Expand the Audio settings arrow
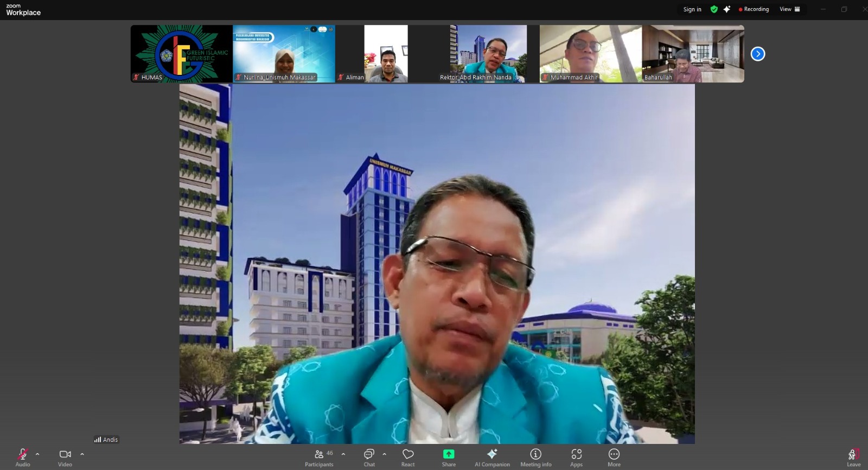Viewport: 868px width, 470px height. tap(37, 454)
